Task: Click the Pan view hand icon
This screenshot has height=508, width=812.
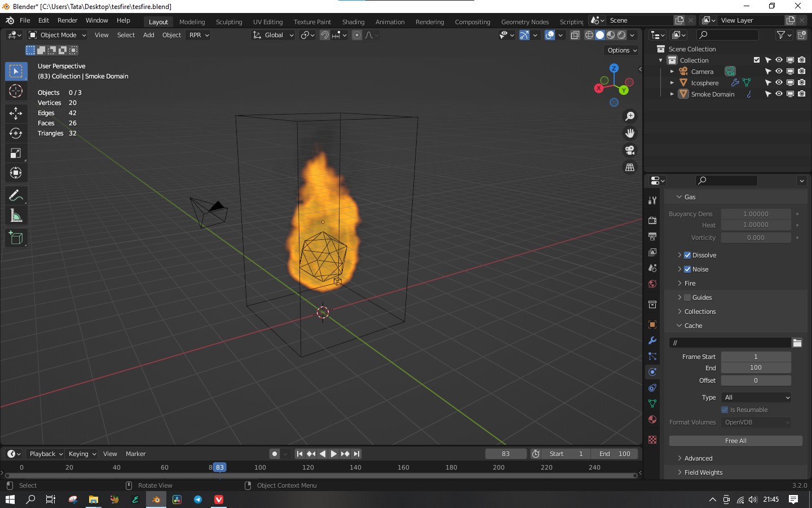Action: pos(630,133)
